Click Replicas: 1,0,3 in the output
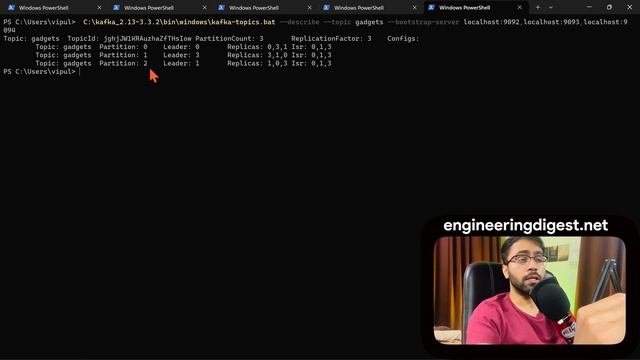This screenshot has width=640, height=360. 257,64
